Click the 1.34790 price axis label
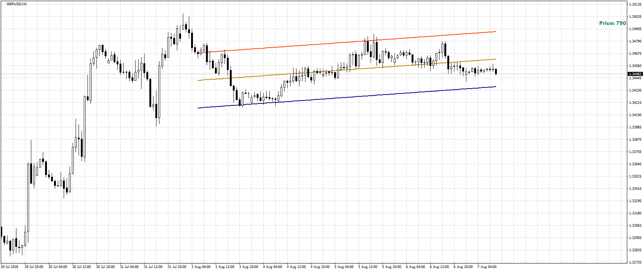Image resolution: width=644 pixels, height=271 pixels. point(635,41)
